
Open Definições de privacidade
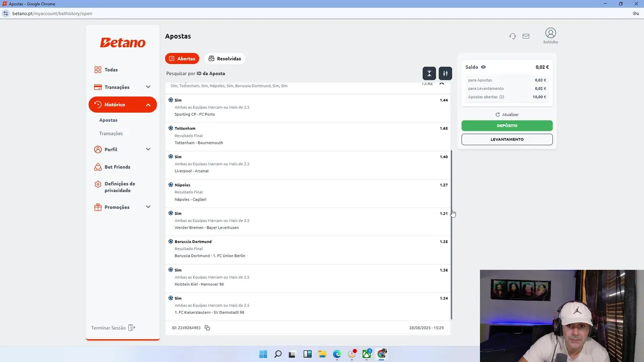[x=120, y=187]
